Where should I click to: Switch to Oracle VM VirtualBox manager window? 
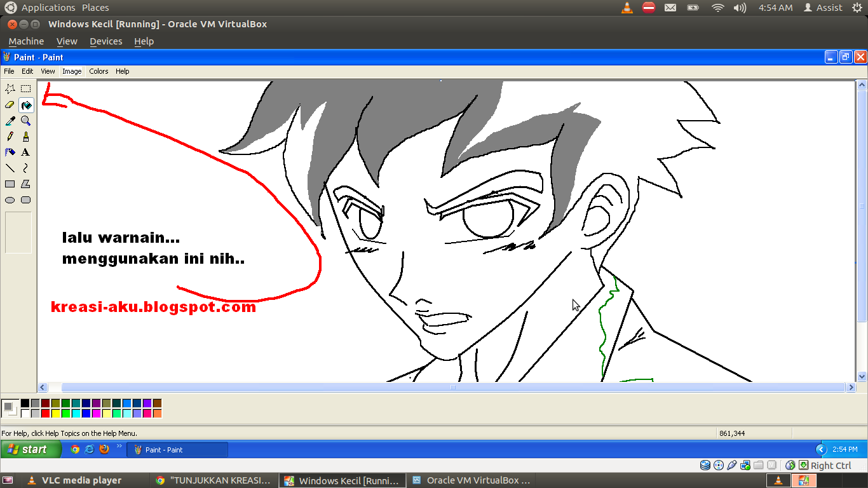click(471, 480)
